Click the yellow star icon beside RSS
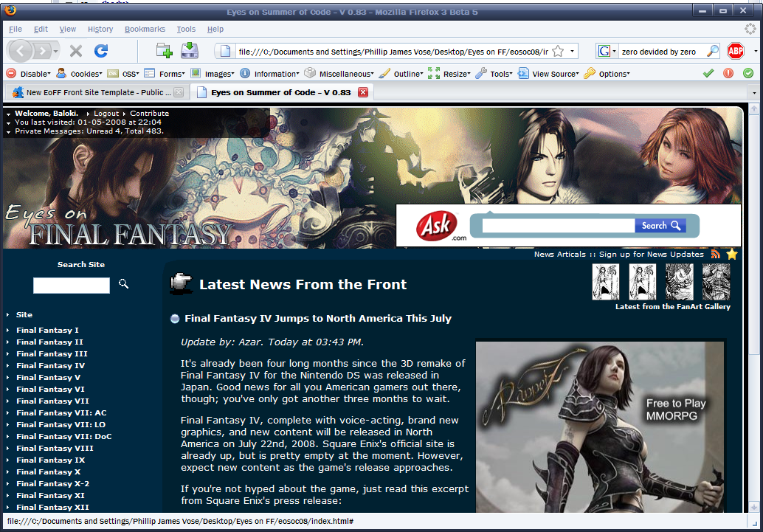Screen dimensions: 763x532 pos(732,254)
